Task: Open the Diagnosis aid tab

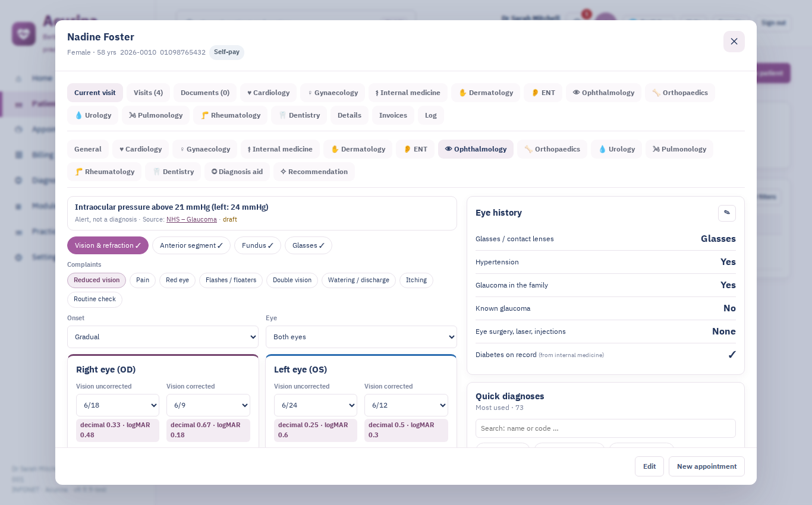Action: (x=237, y=172)
